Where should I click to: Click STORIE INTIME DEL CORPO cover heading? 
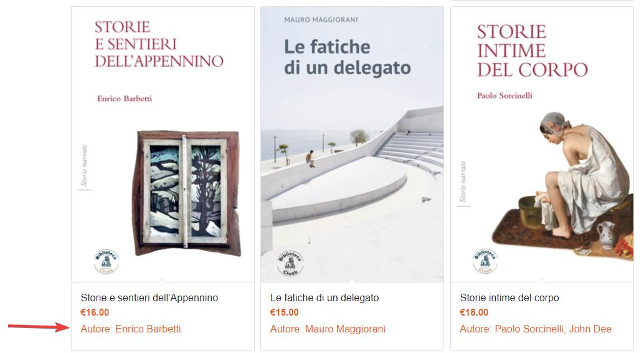click(x=533, y=51)
